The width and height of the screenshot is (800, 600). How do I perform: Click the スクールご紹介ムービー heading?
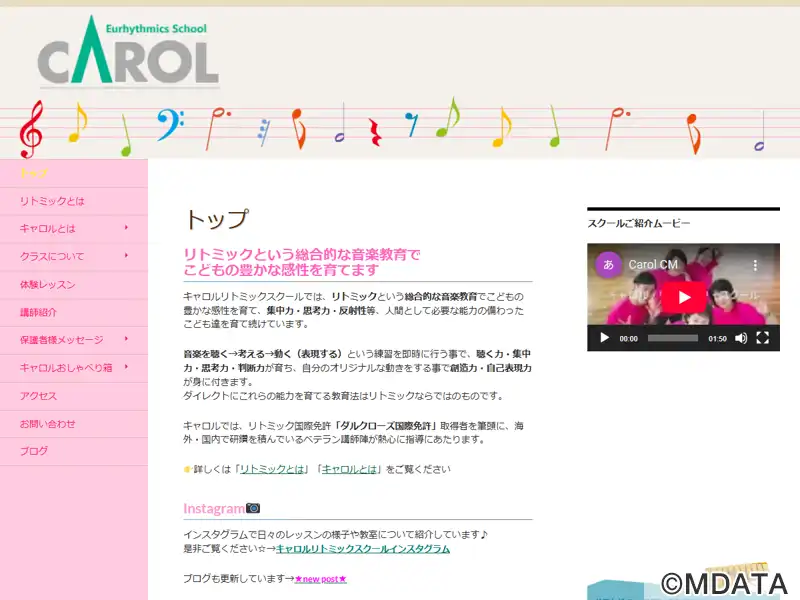[639, 223]
